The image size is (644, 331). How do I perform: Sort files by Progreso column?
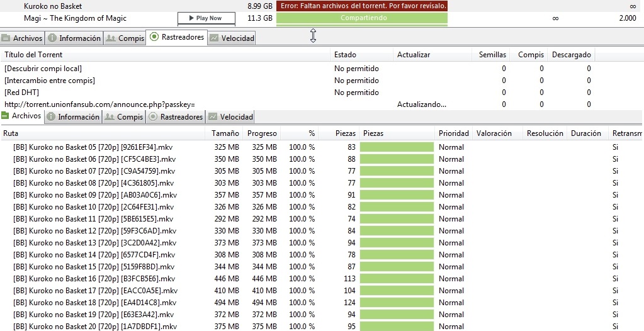click(x=262, y=133)
